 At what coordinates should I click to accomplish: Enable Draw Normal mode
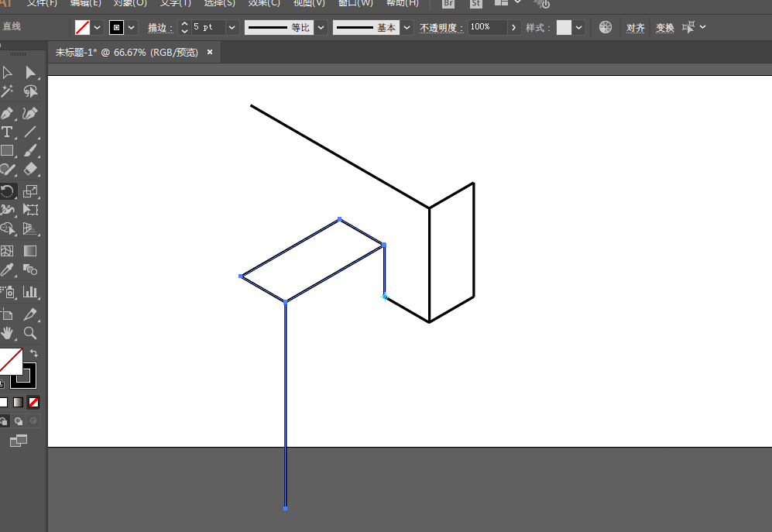(x=3, y=421)
